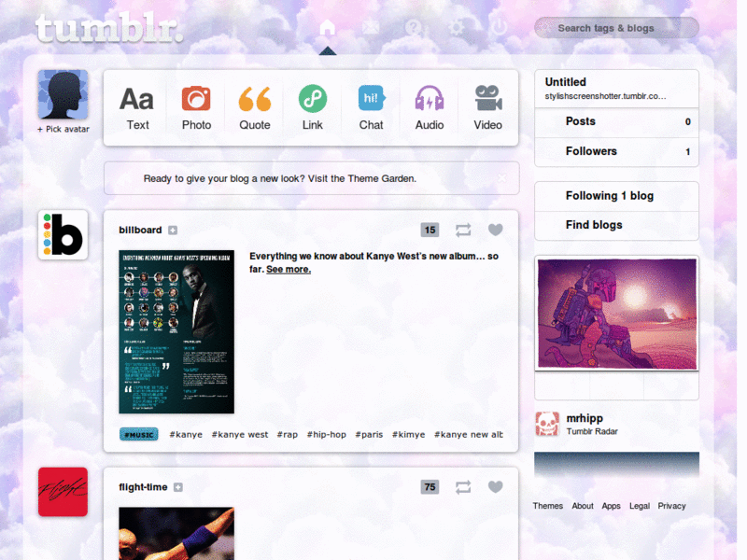Like the flight-time post with heart
The width and height of the screenshot is (747, 560).
pyautogui.click(x=496, y=486)
